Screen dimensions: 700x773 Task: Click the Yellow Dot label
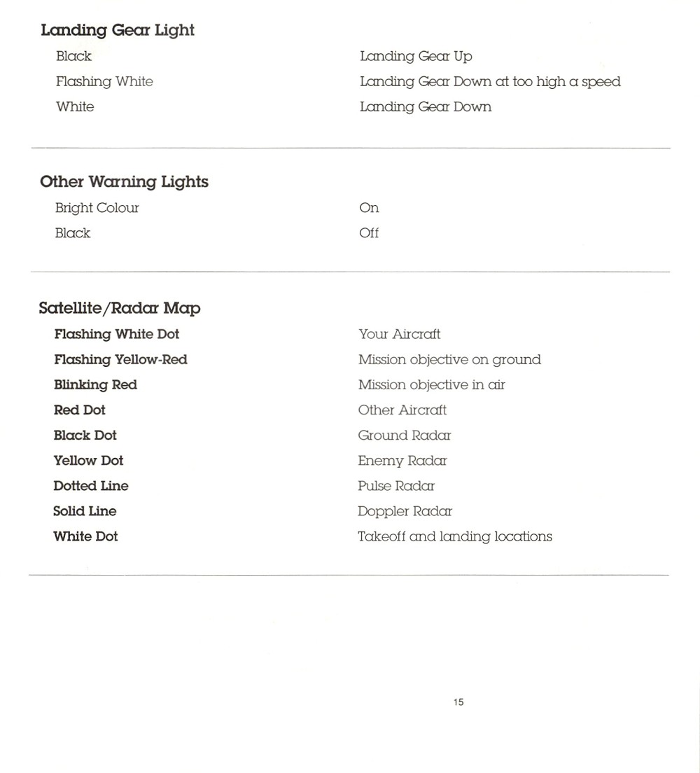click(88, 461)
